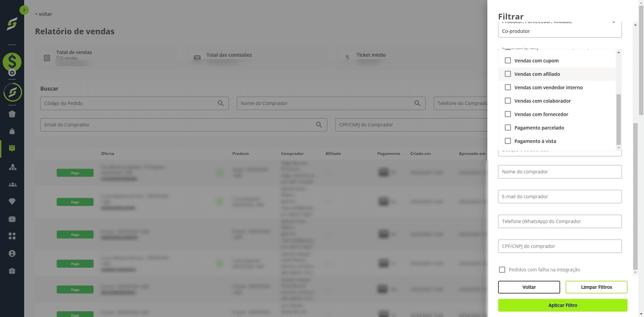Click the Total de vendas list icon
Screen dimensions: 644x317
[x=47, y=58]
